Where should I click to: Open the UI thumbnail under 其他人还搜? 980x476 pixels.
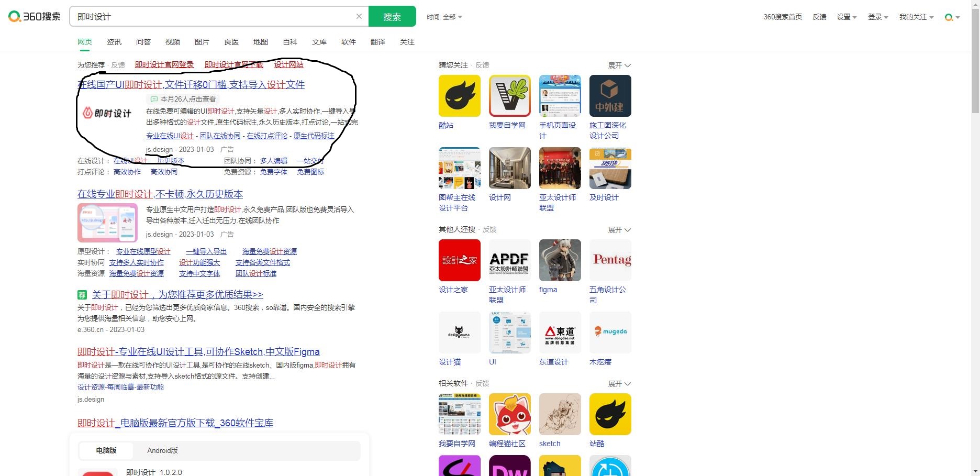pos(510,333)
